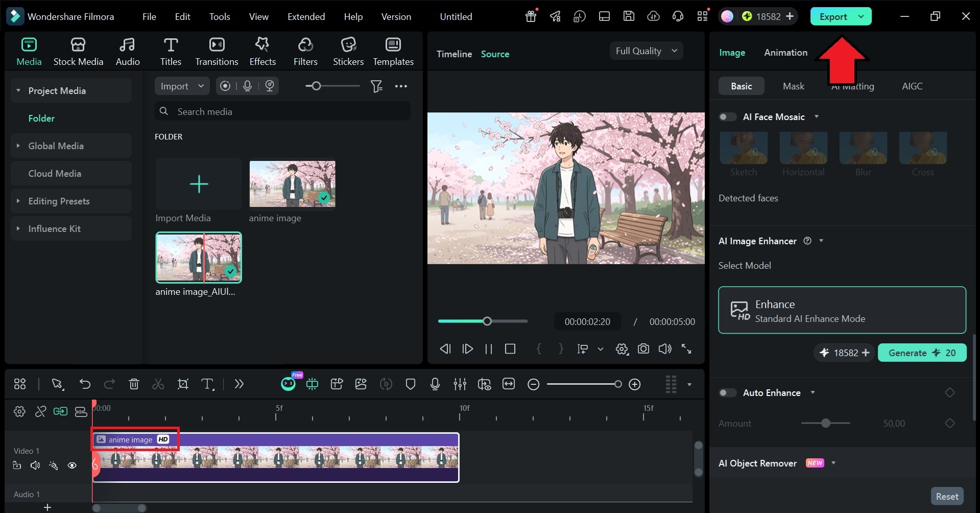Image resolution: width=980 pixels, height=513 pixels.
Task: Open the Stickers tab
Action: (x=348, y=52)
